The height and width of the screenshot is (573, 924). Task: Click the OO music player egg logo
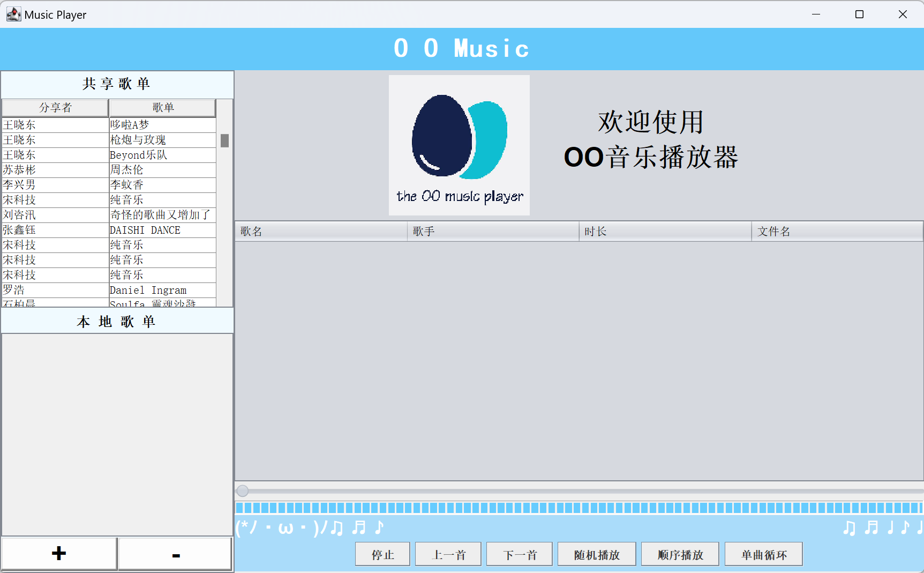(459, 145)
